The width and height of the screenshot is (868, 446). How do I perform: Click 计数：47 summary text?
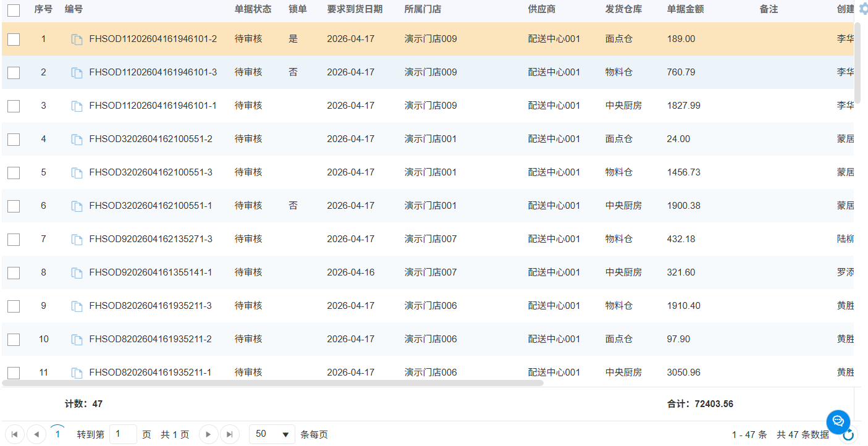(83, 404)
